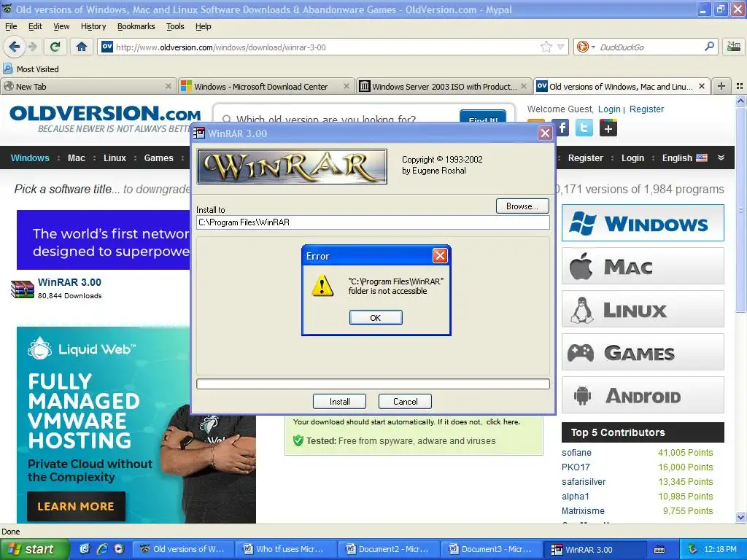747x560 pixels.
Task: Click the Most Visited bookmarks icon
Action: point(7,69)
